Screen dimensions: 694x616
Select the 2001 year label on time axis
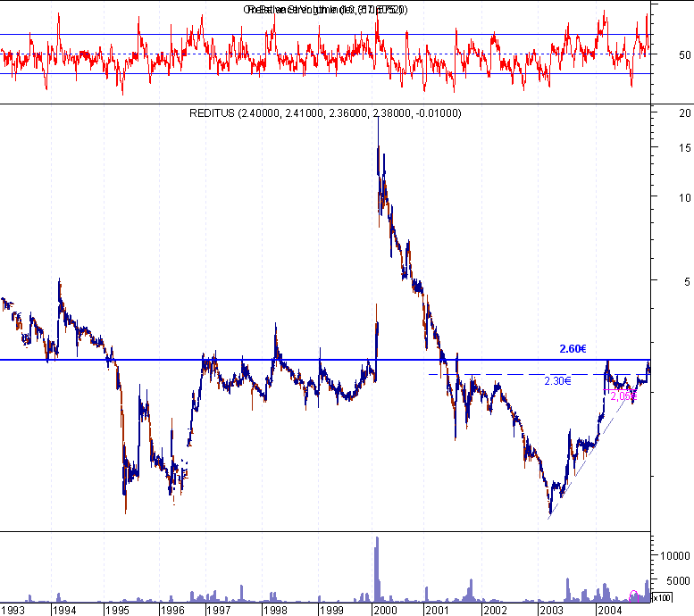pos(437,611)
